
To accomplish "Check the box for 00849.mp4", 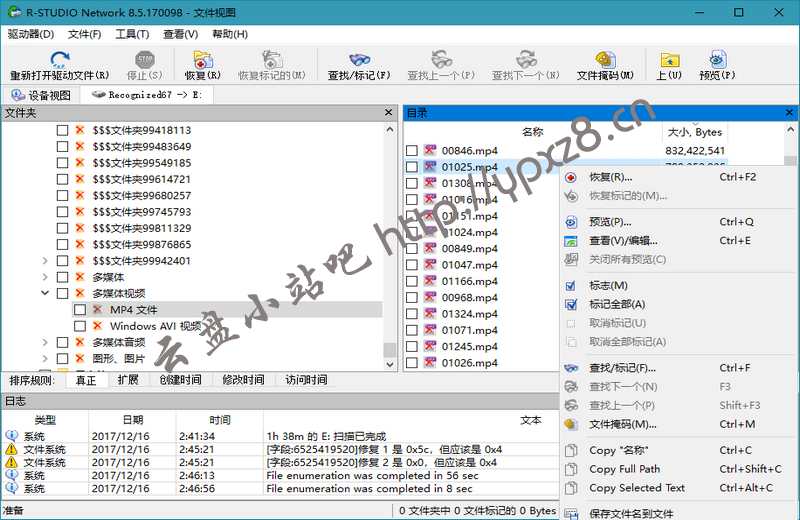I will point(412,249).
